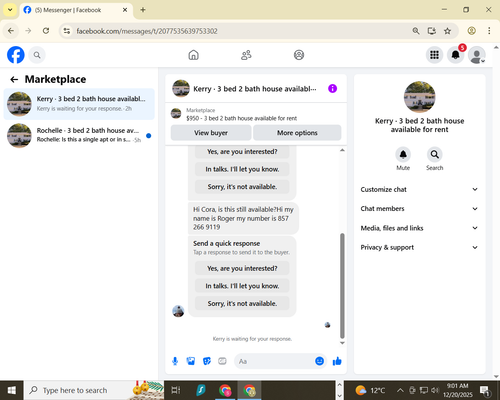Click into the Aa message input field
The width and height of the screenshot is (500, 400).
[x=274, y=361]
